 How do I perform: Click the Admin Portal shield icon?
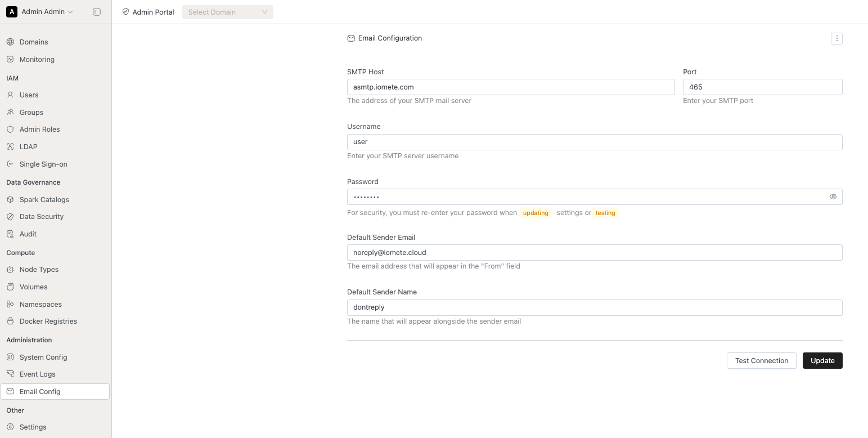point(125,12)
